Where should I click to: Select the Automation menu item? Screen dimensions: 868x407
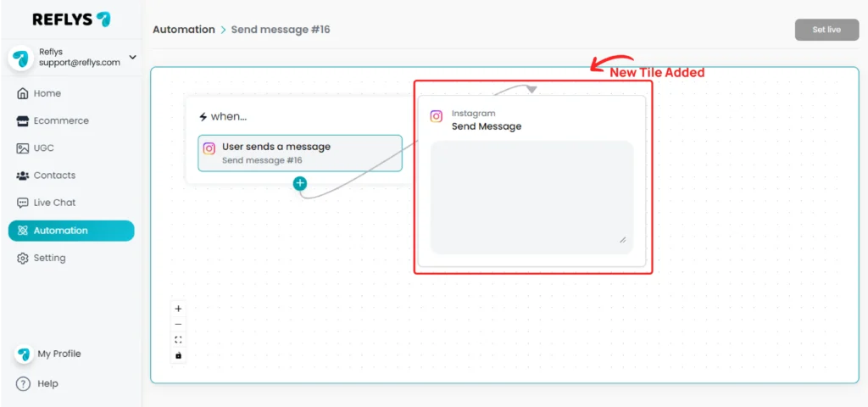click(71, 231)
